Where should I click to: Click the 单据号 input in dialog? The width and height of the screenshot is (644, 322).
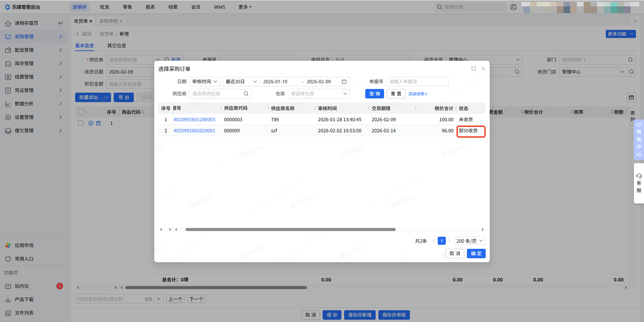click(417, 82)
